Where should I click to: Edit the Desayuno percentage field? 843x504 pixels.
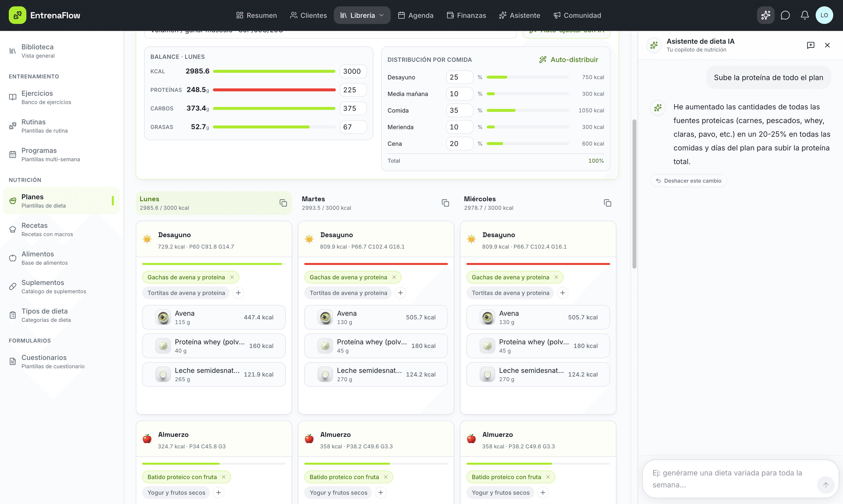(x=460, y=77)
